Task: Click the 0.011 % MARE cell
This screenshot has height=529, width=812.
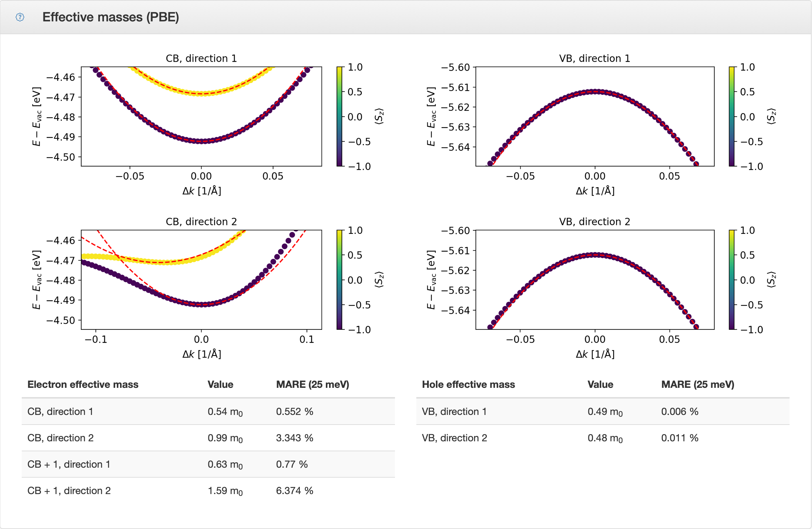Action: pos(680,438)
